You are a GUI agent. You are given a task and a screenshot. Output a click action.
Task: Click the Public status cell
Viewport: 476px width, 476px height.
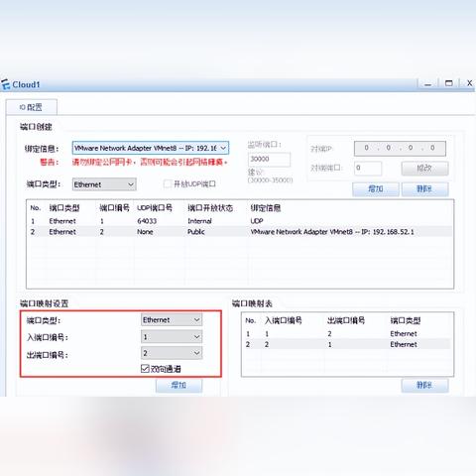196,232
